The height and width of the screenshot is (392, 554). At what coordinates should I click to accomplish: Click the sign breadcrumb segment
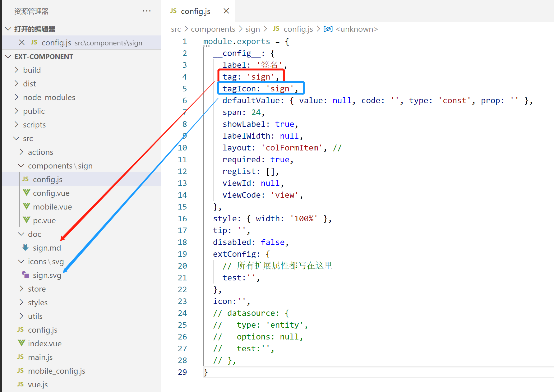point(252,29)
